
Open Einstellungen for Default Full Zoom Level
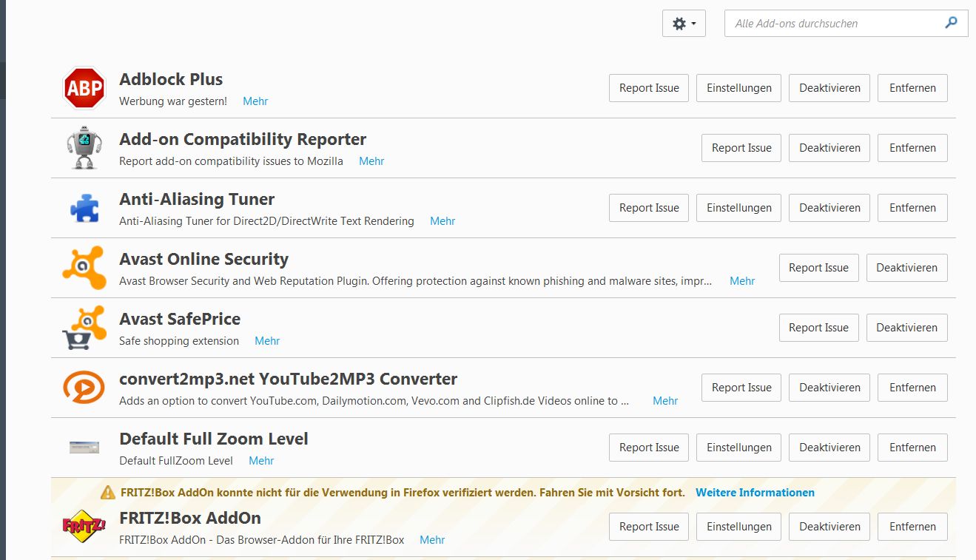pyautogui.click(x=738, y=448)
